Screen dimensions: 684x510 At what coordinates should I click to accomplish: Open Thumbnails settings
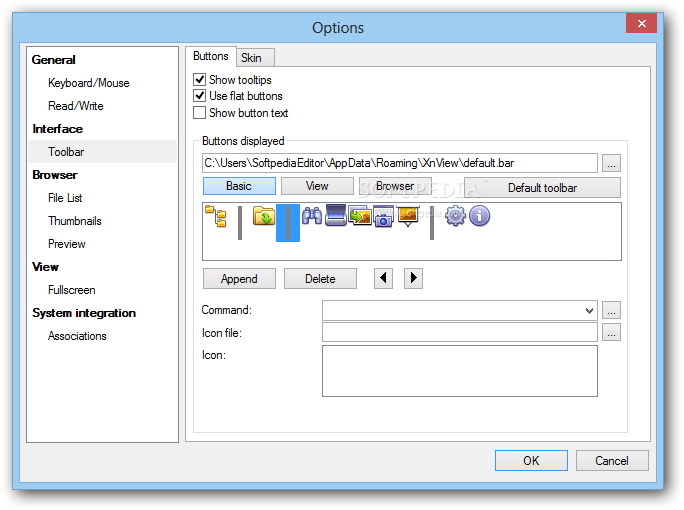(75, 221)
